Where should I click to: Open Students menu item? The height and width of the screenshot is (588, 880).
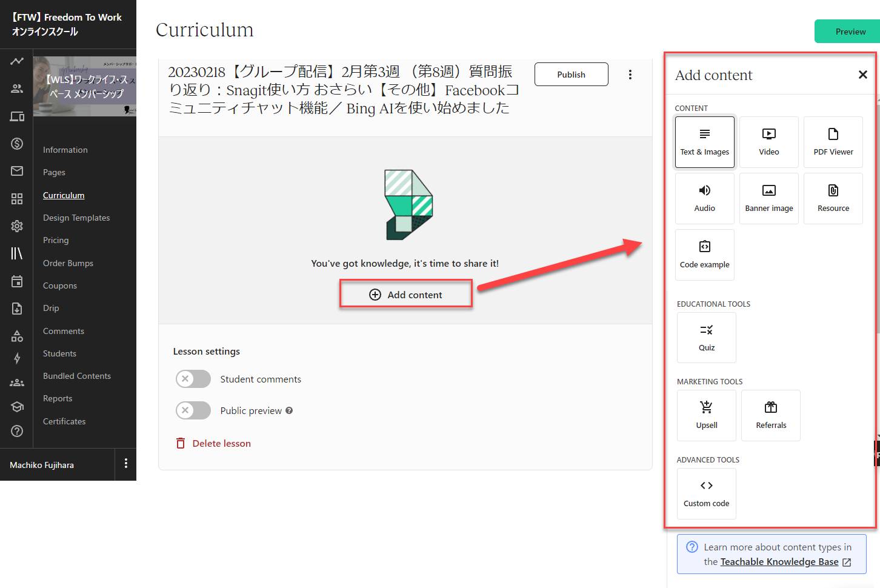(x=59, y=353)
